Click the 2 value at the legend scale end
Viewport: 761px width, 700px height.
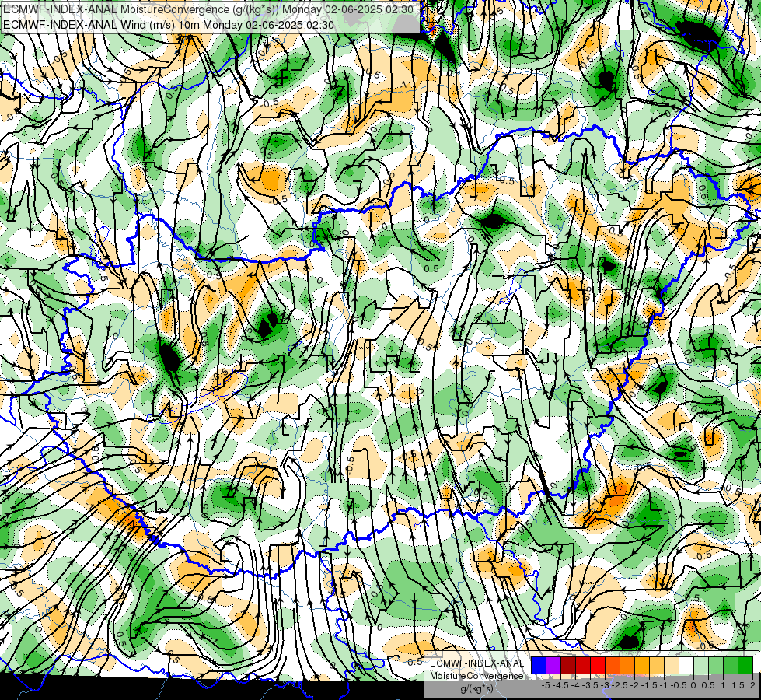(x=752, y=685)
